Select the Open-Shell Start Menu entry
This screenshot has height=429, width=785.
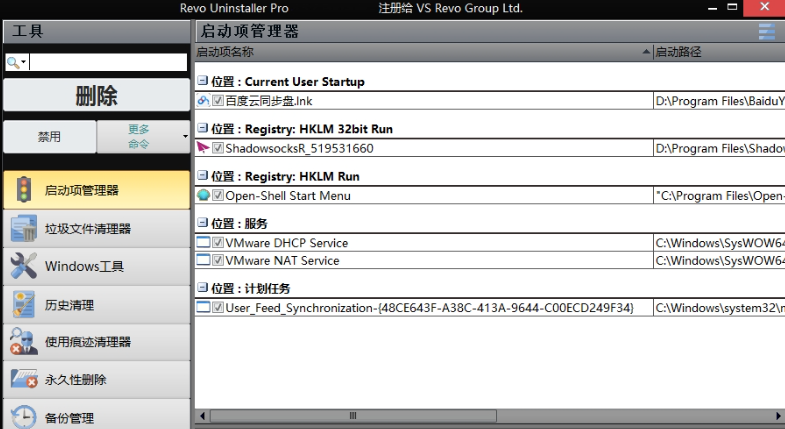coord(288,196)
